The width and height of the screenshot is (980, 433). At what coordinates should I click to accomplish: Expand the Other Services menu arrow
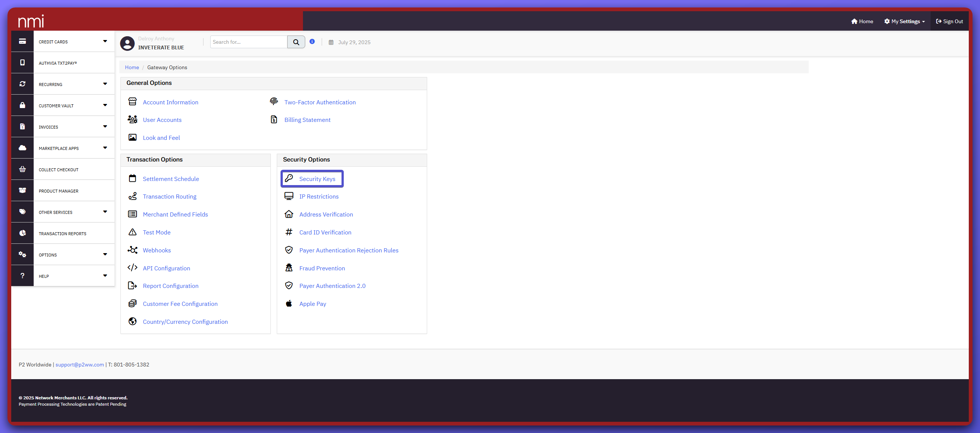pyautogui.click(x=105, y=212)
